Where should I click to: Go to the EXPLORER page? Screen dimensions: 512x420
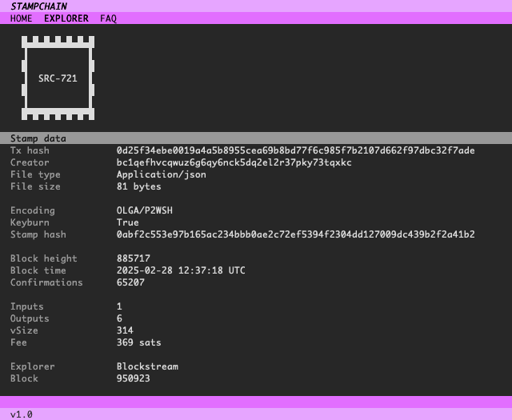[x=66, y=18]
